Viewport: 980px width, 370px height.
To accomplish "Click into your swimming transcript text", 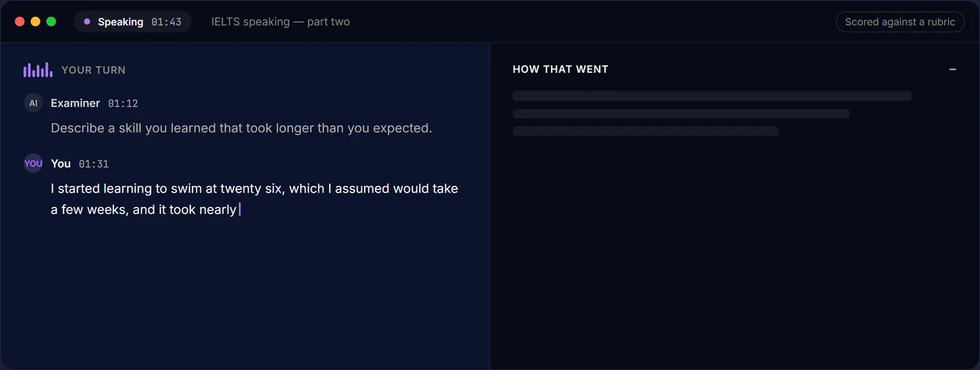I will tap(255, 199).
